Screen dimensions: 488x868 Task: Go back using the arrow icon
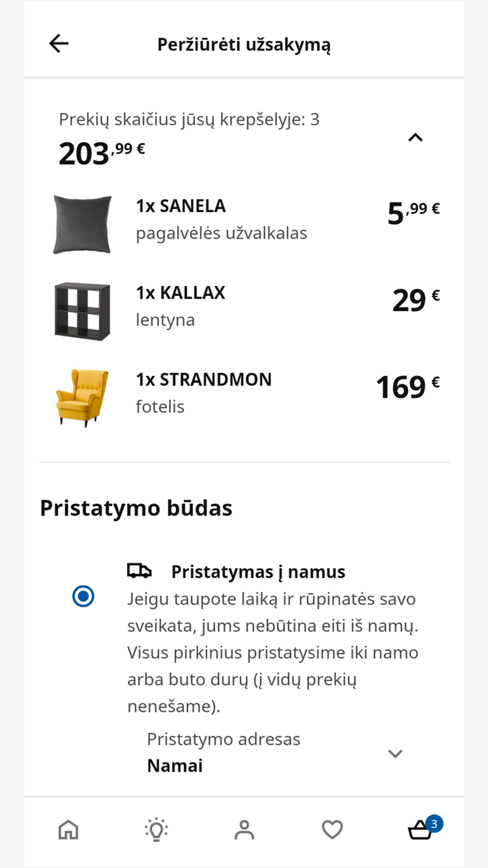pyautogui.click(x=59, y=43)
